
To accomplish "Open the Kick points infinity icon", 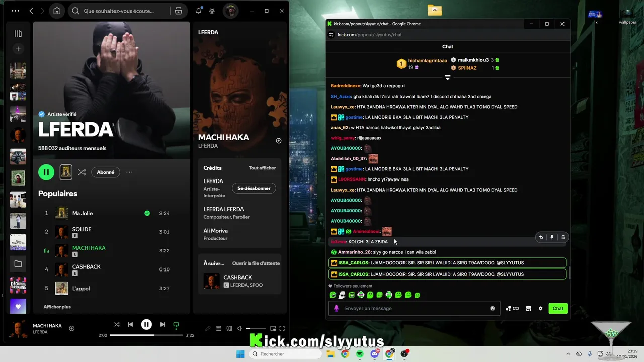I will pos(512,308).
